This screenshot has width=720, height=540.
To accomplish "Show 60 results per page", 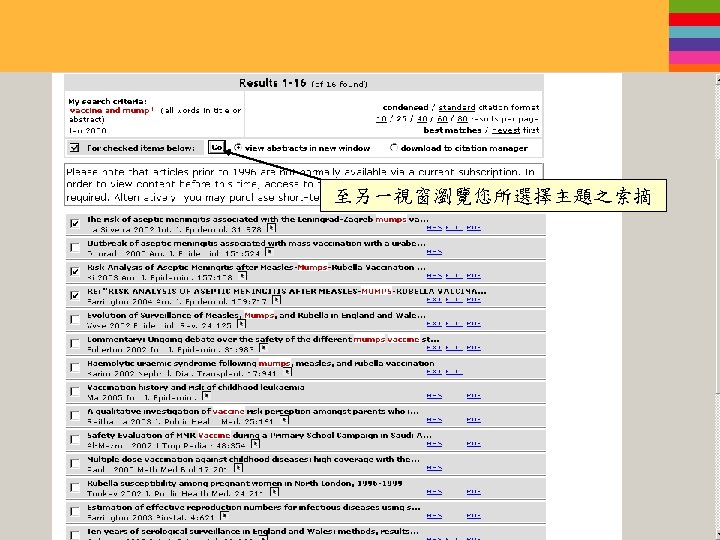I will pos(442,119).
